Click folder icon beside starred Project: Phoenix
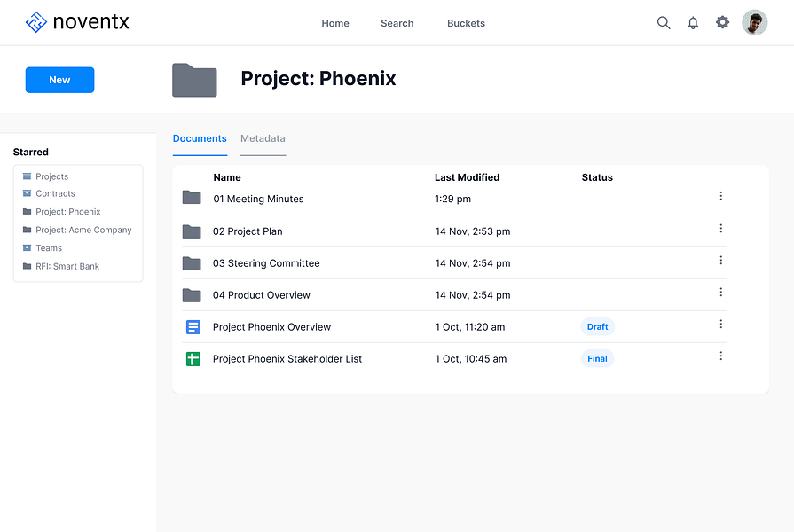 click(27, 212)
